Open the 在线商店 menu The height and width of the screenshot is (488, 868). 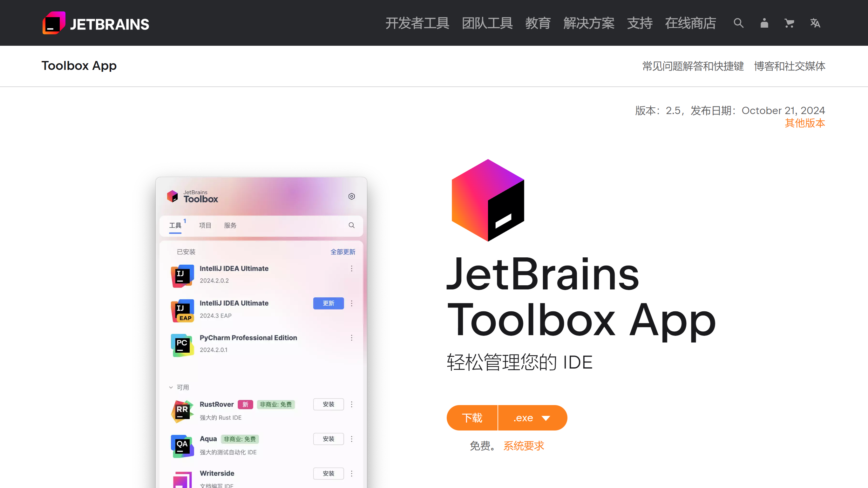point(690,23)
